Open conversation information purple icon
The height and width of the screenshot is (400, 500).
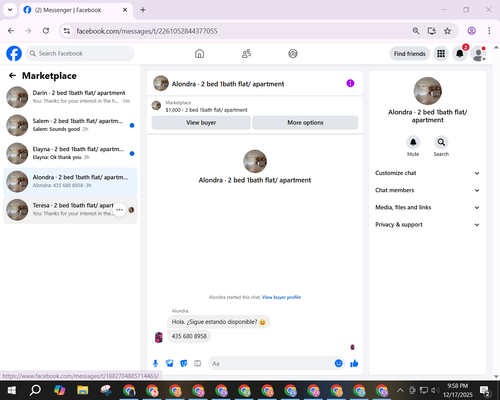click(x=350, y=83)
